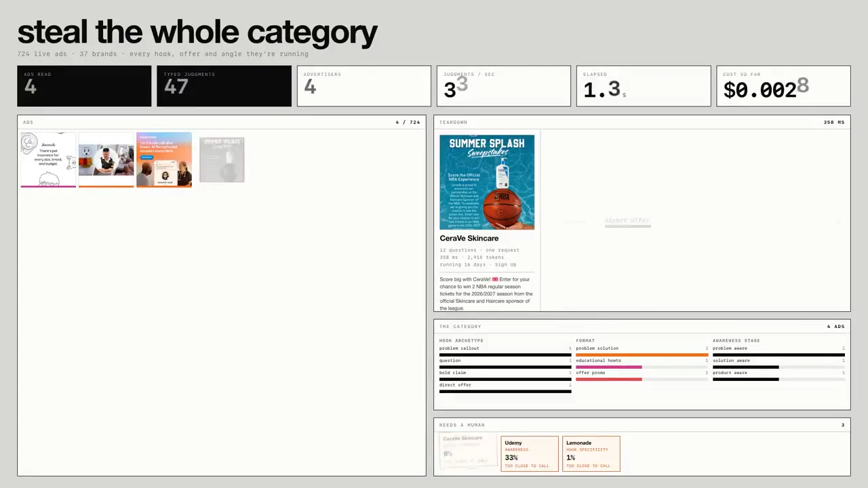The image size is (868, 488).
Task: Click the 'HOOK ARCHETYPE' column heading
Action: 461,340
